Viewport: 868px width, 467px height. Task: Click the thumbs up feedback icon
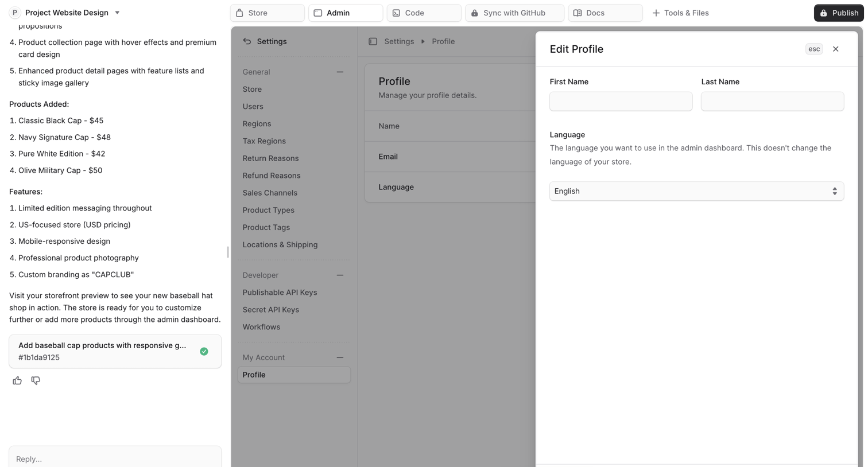point(17,380)
